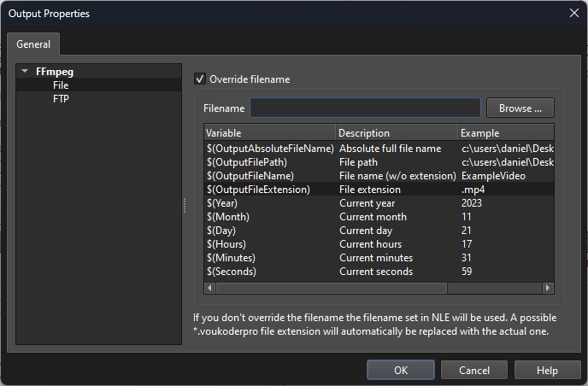
Task: Select File in the FFmpeg tree
Action: pyautogui.click(x=61, y=85)
